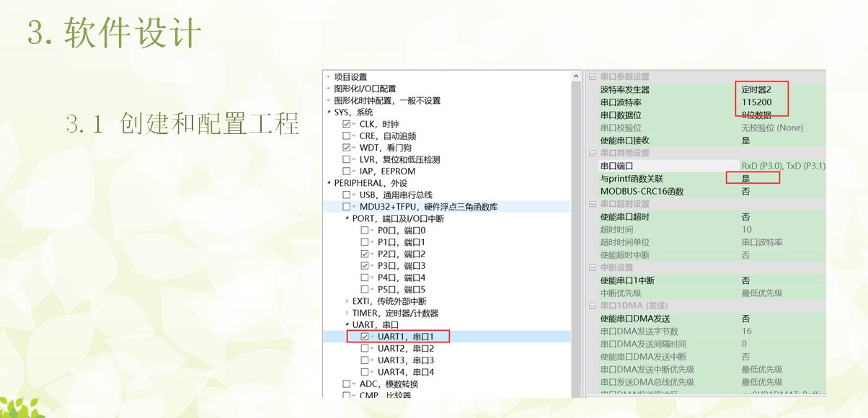This screenshot has height=418, width=868.
Task: Collapse the 中断设置 property section
Action: [593, 267]
